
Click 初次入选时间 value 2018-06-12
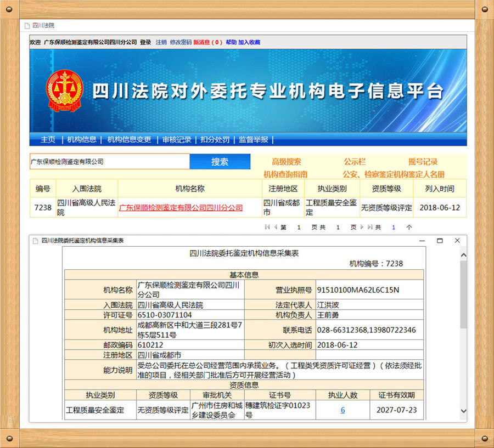pos(338,345)
